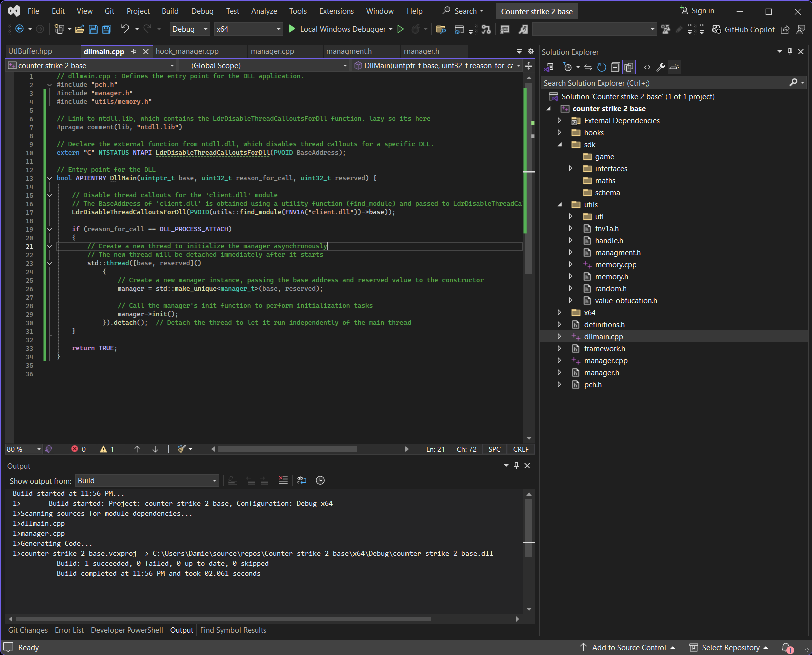Select memory.cpp in Solution Explorer
812x655 pixels.
(x=616, y=265)
